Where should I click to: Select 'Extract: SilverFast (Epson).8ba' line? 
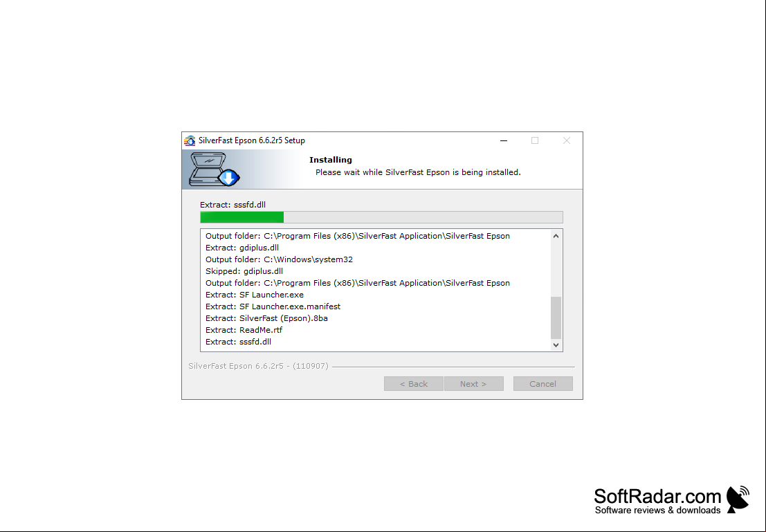(x=266, y=318)
